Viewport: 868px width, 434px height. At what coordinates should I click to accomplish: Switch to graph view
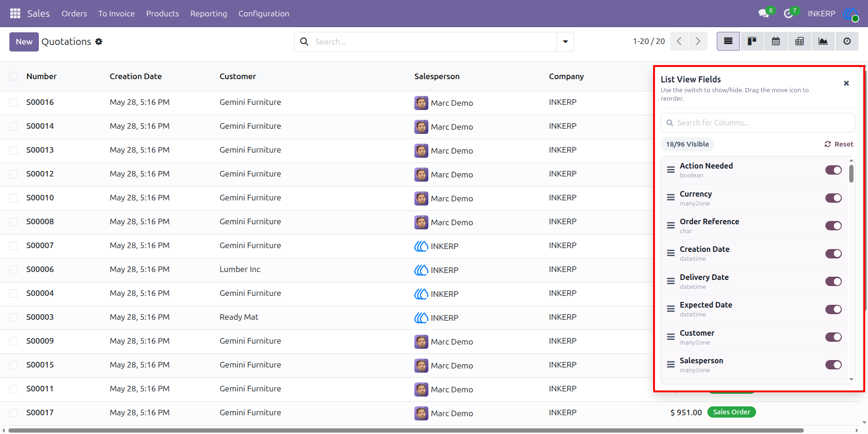pyautogui.click(x=823, y=41)
